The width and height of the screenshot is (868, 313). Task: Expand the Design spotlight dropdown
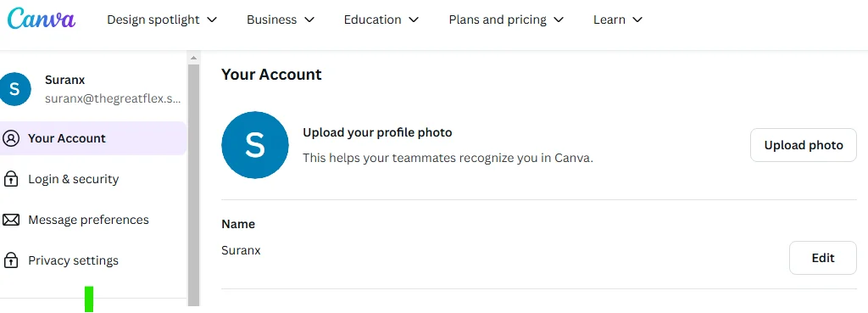pos(162,20)
